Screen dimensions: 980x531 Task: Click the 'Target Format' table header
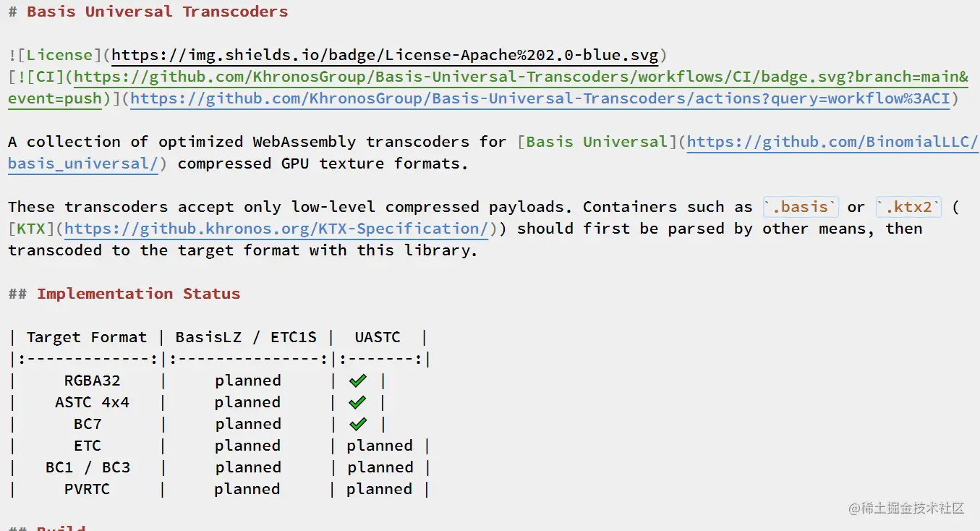pyautogui.click(x=87, y=337)
